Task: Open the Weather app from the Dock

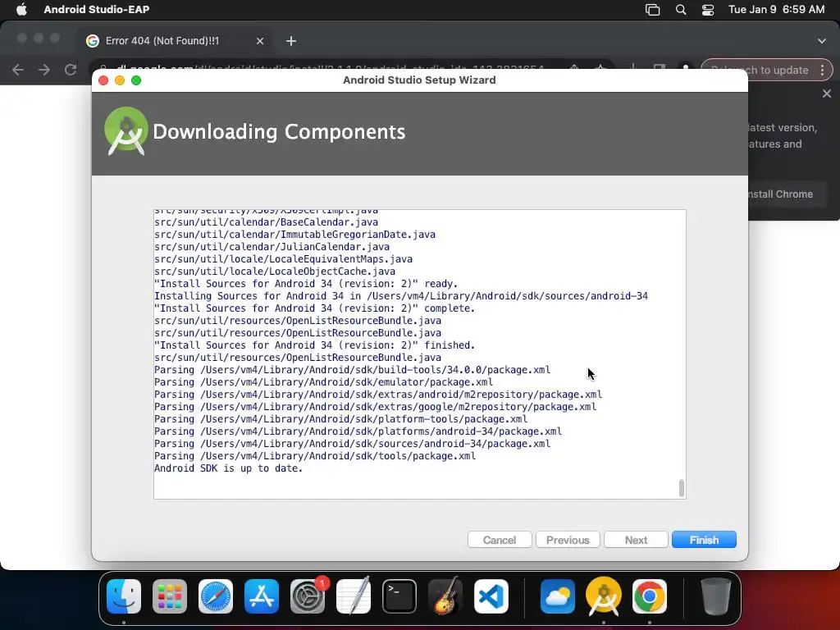Action: (x=557, y=596)
